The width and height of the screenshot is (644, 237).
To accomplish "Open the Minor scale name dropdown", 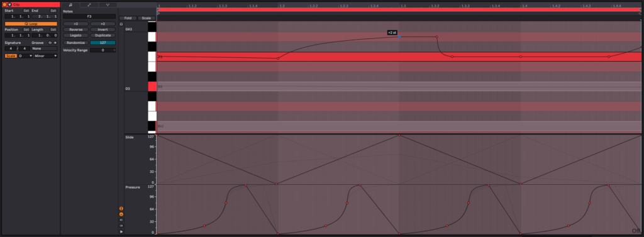I will (45, 56).
